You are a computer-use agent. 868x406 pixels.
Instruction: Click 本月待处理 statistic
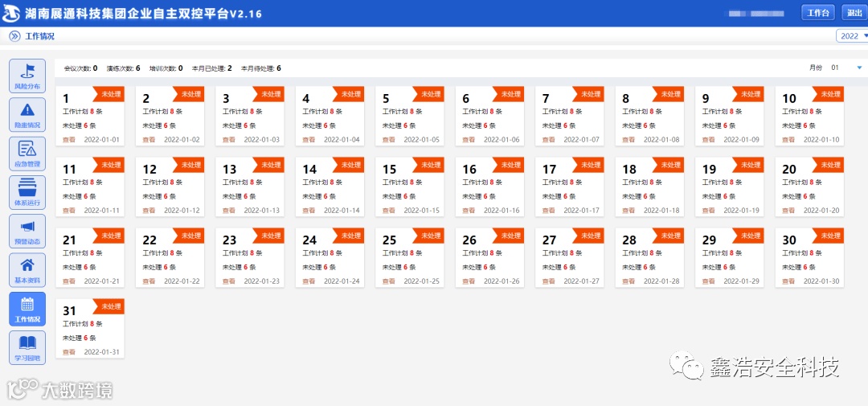click(x=260, y=68)
